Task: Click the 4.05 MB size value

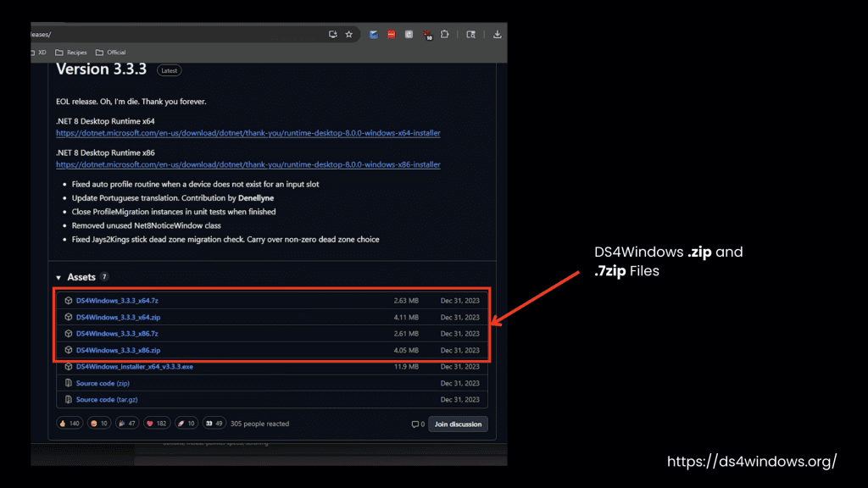Action: point(406,350)
